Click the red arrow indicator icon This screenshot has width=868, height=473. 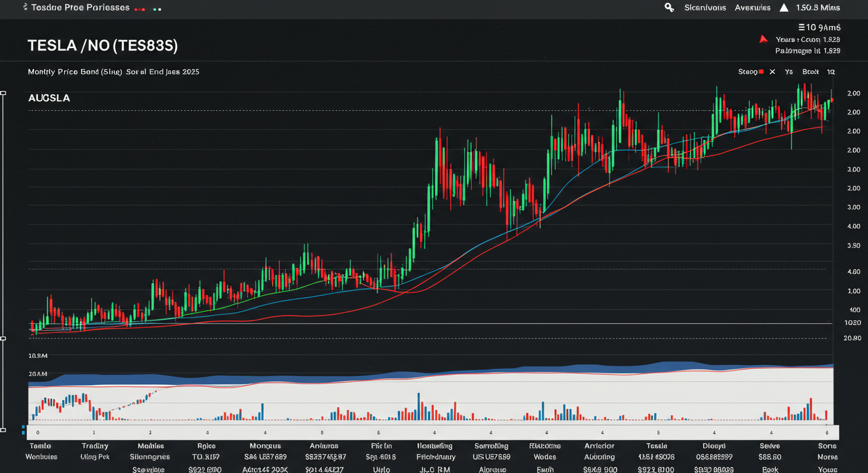click(x=763, y=39)
